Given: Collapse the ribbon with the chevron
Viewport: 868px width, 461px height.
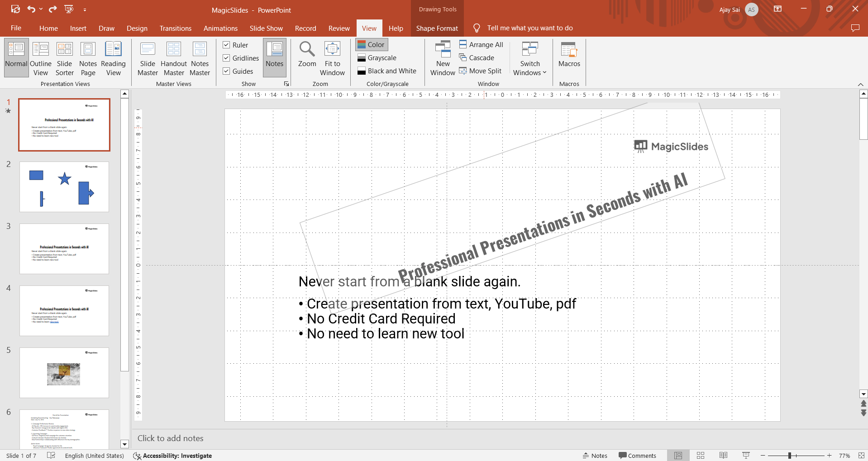Looking at the screenshot, I should tap(860, 85).
